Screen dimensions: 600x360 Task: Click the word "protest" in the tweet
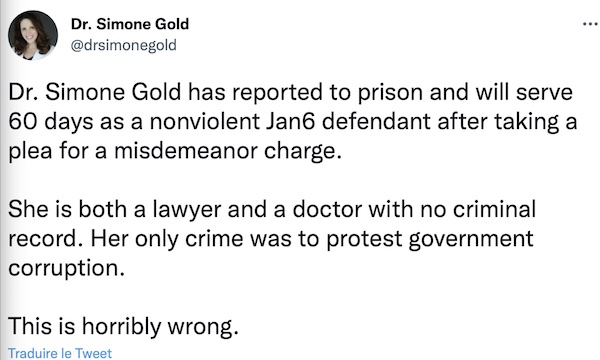pos(364,240)
